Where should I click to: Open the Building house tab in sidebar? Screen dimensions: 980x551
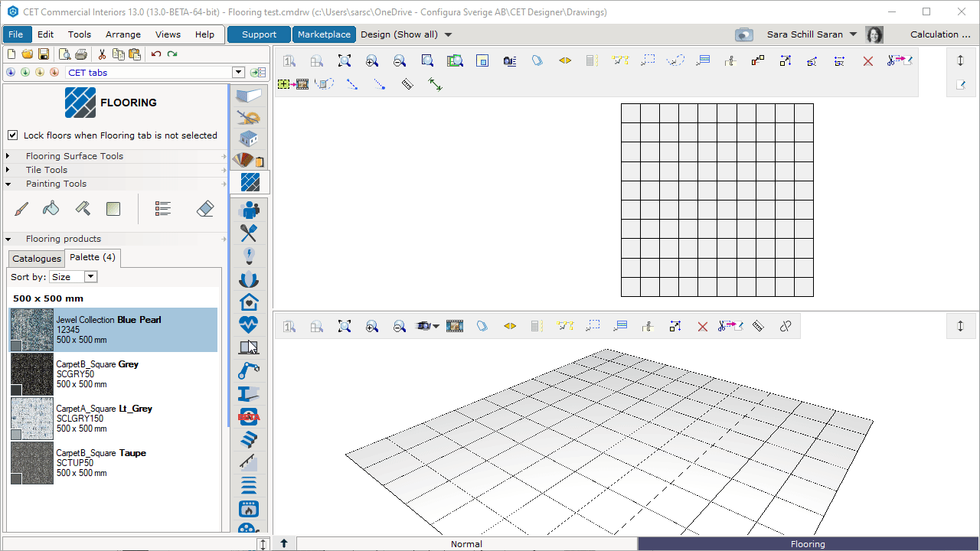click(x=249, y=139)
